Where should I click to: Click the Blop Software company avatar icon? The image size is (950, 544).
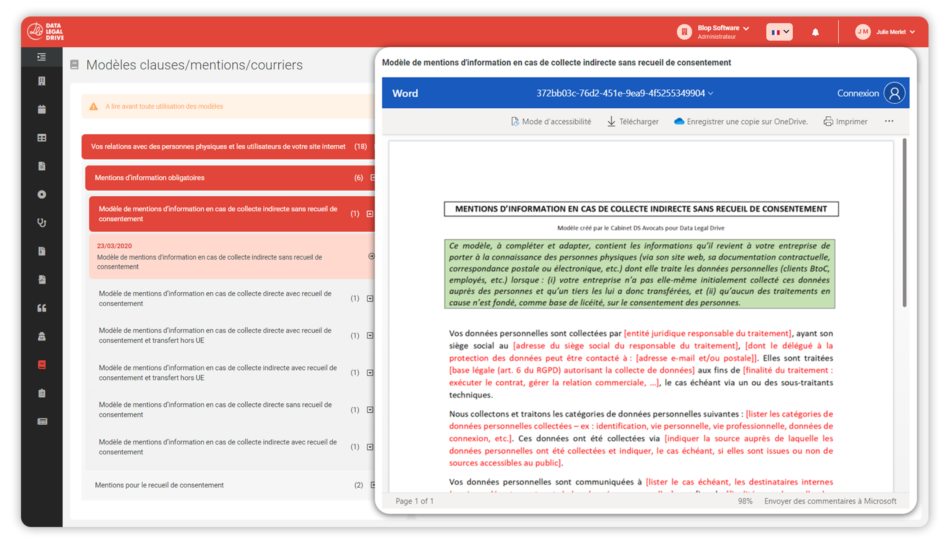click(684, 32)
